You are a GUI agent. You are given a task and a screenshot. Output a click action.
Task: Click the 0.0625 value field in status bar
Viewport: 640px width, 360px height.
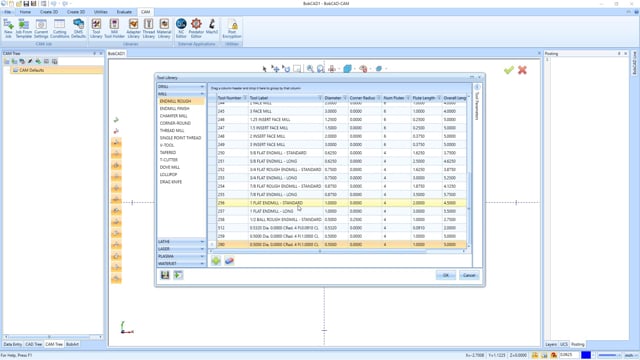[568, 356]
